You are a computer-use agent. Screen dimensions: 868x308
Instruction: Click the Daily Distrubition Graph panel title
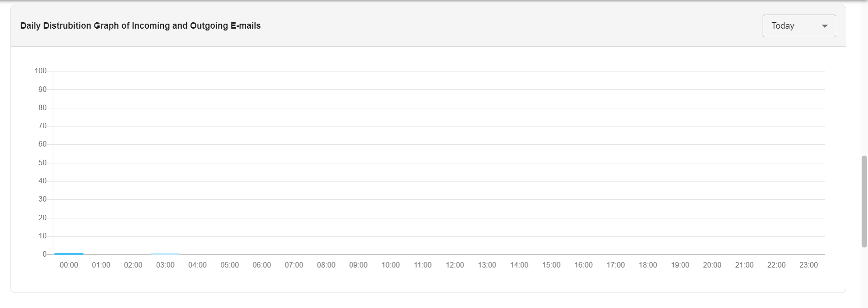pos(140,26)
